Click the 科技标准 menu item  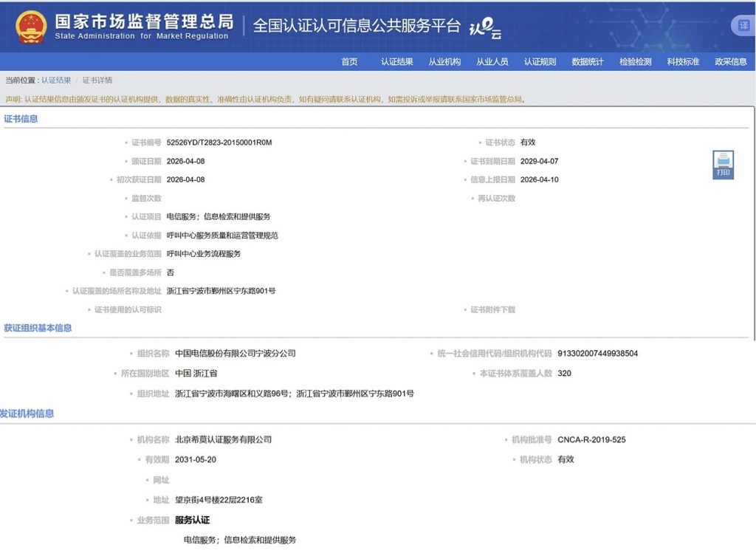coord(683,62)
